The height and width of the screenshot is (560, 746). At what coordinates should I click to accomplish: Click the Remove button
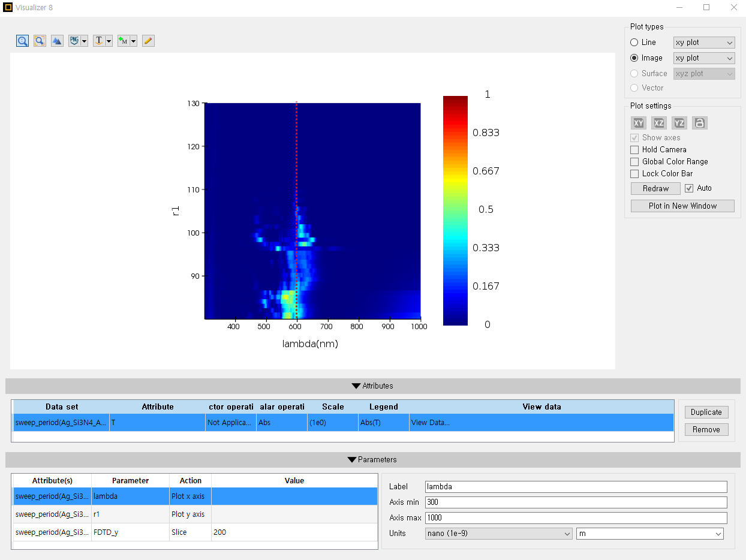(706, 429)
